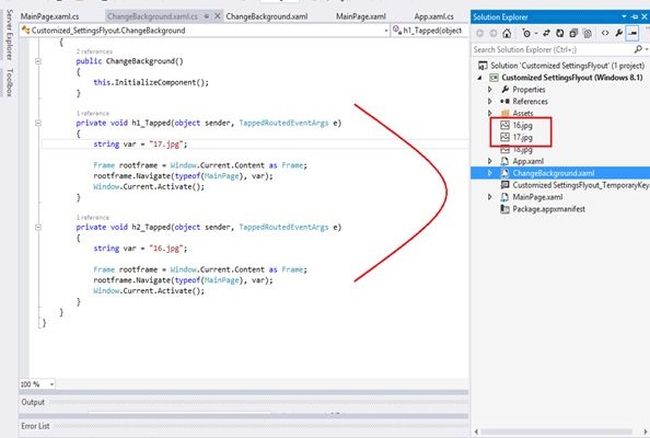
Task: Expand the References node
Action: coord(490,102)
